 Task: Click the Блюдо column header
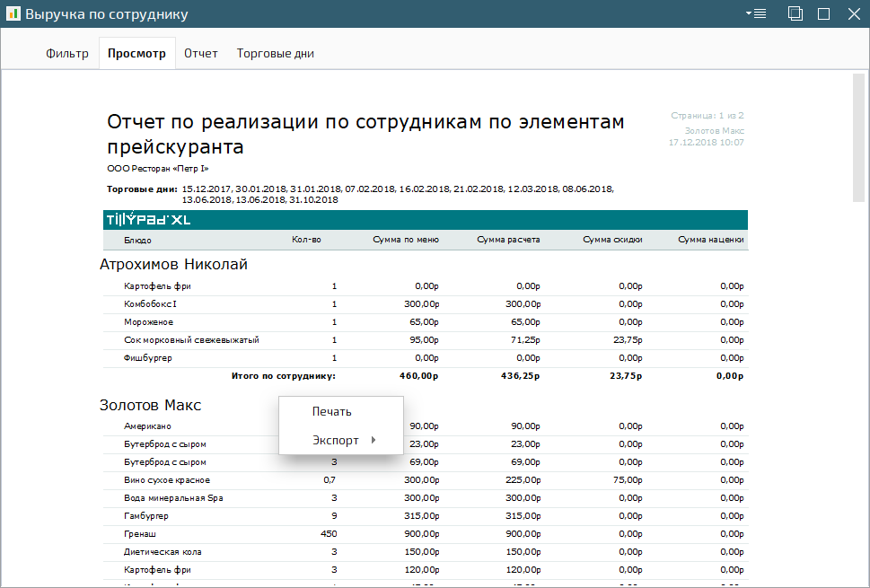(137, 241)
